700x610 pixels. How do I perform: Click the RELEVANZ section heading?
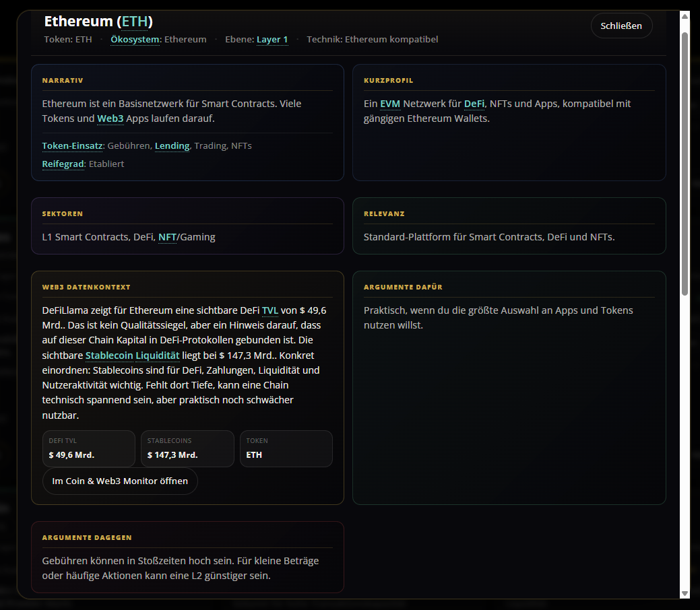(x=384, y=213)
